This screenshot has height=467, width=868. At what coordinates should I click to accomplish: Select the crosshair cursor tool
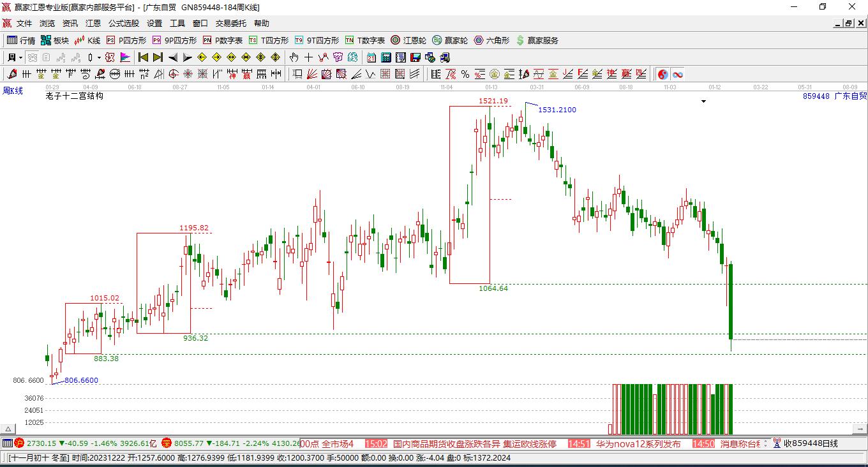tap(308, 57)
